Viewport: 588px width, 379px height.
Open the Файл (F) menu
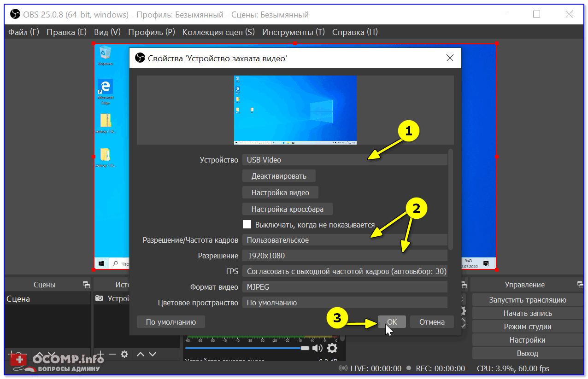[24, 32]
